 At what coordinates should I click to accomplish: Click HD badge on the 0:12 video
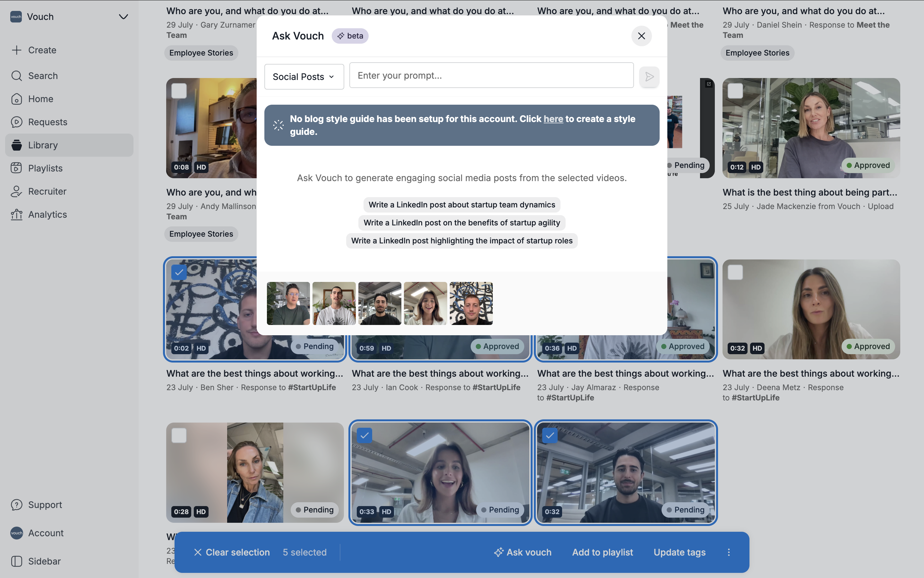756,167
